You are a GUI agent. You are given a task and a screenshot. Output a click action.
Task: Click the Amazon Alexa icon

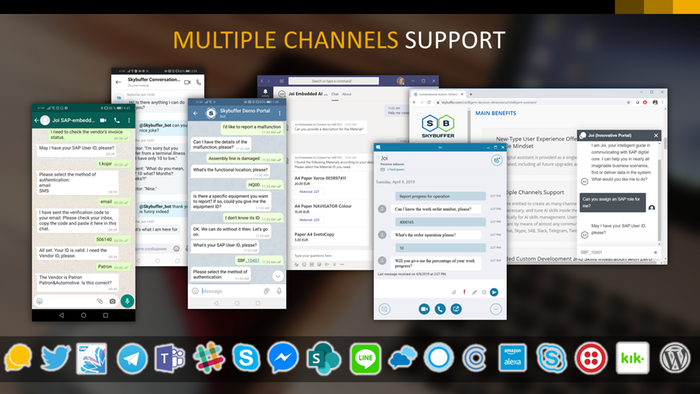(x=512, y=358)
